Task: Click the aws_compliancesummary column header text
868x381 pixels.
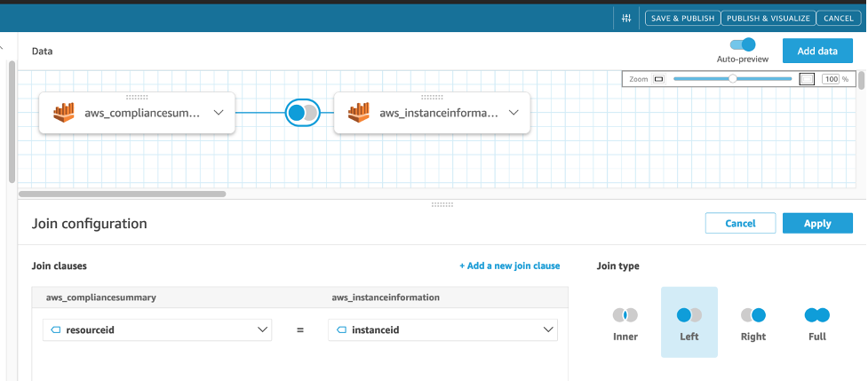Action: 100,298
